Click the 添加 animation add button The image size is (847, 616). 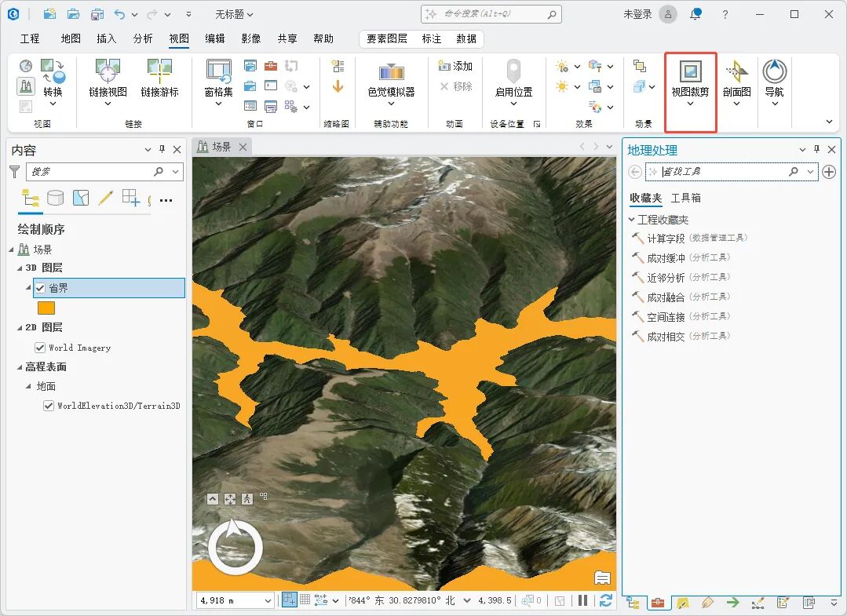point(455,66)
